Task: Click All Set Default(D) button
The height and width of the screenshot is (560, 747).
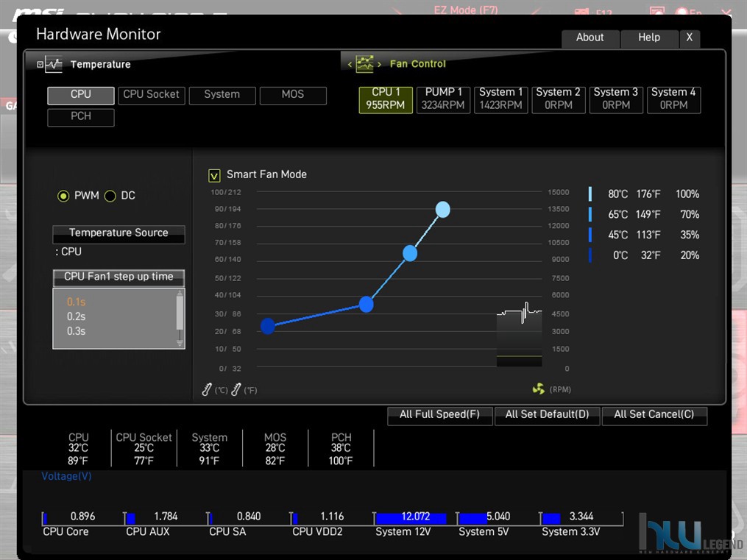Action: (x=547, y=415)
